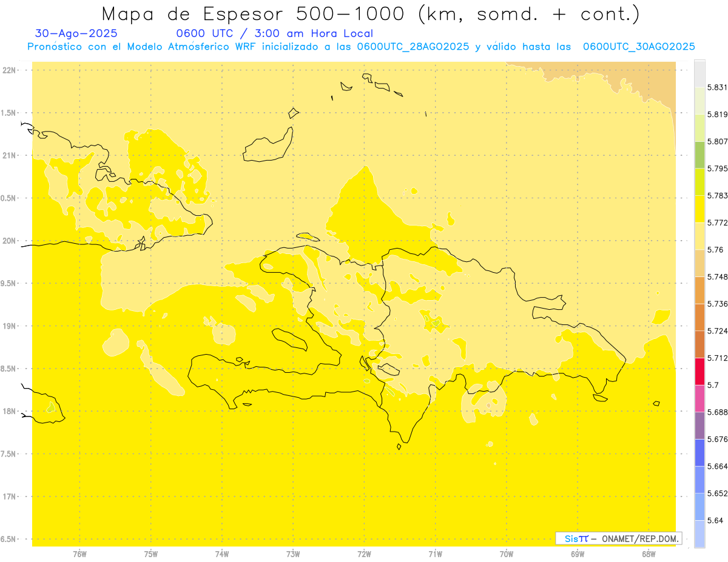The height and width of the screenshot is (562, 728).
Task: Click the legend value '5.819'
Action: coord(718,115)
